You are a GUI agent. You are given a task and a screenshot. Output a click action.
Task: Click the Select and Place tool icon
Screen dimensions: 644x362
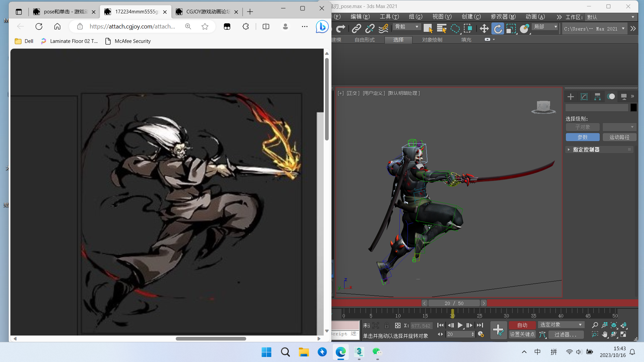point(524,29)
